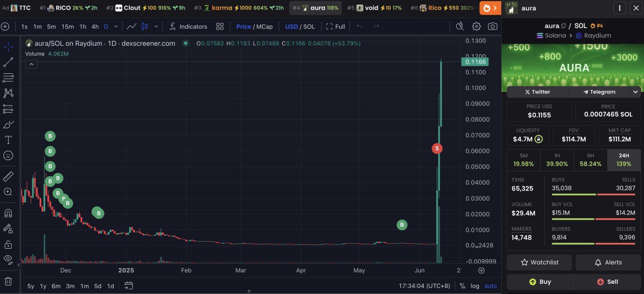Open chart settings gear icon

(x=476, y=27)
